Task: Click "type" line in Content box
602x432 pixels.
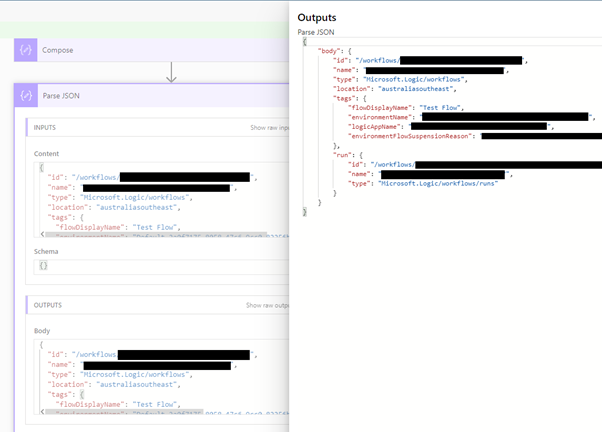Action: click(x=120, y=197)
